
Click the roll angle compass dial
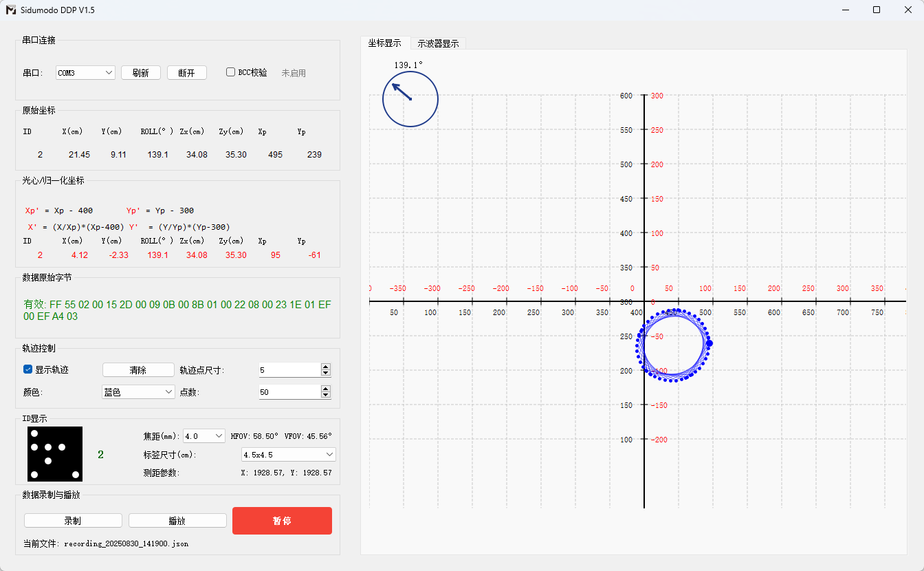click(x=410, y=99)
